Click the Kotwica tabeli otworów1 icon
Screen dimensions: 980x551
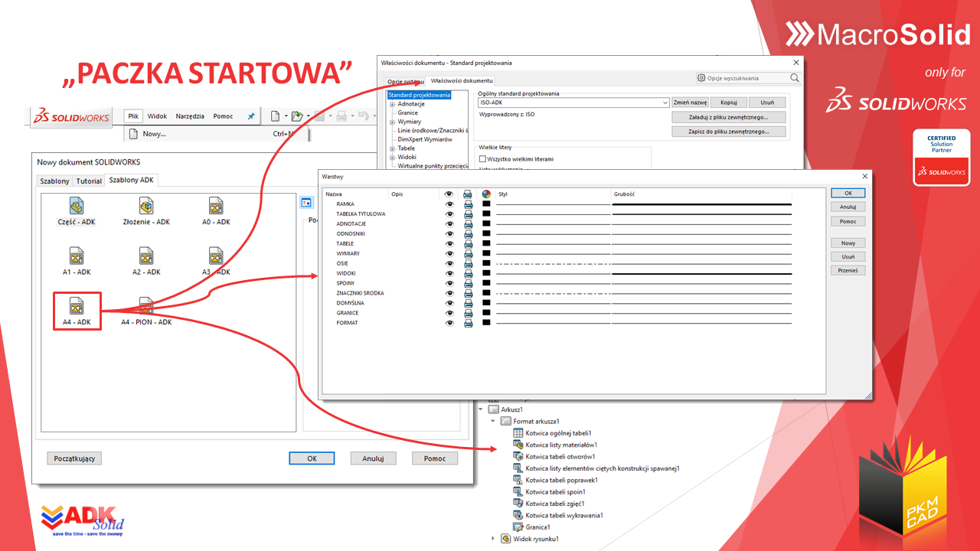pos(518,457)
